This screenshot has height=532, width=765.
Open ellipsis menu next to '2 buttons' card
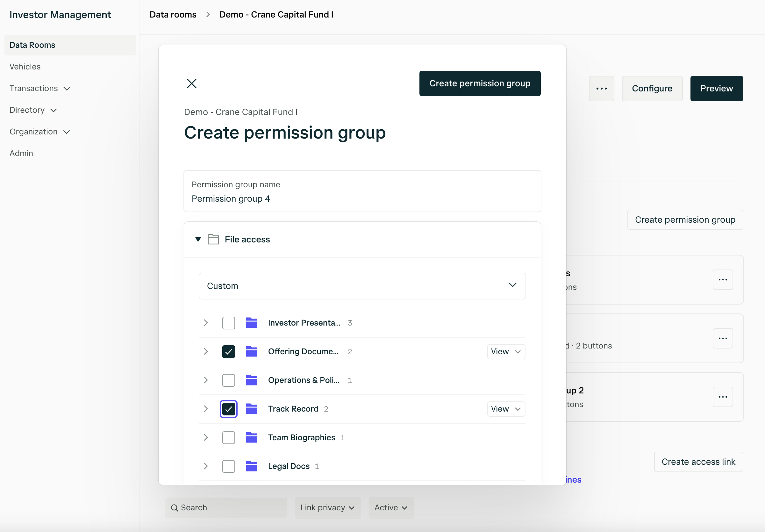pyautogui.click(x=723, y=338)
